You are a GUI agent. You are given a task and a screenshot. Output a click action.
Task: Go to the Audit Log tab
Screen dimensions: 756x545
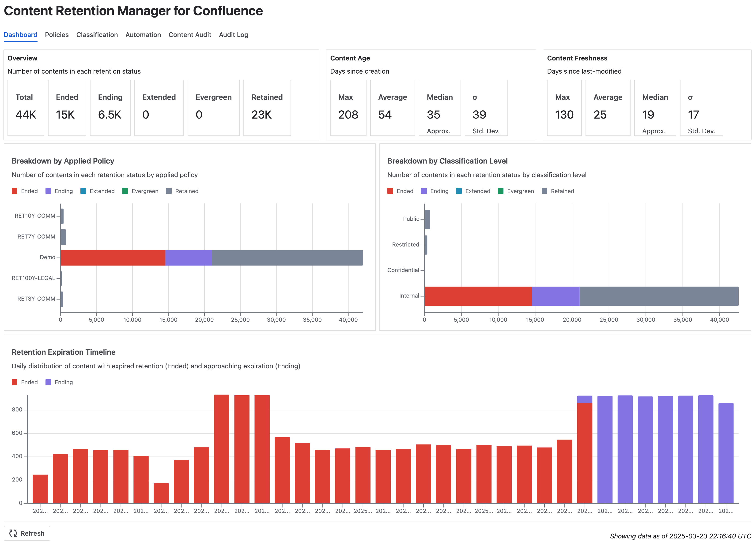pyautogui.click(x=233, y=35)
